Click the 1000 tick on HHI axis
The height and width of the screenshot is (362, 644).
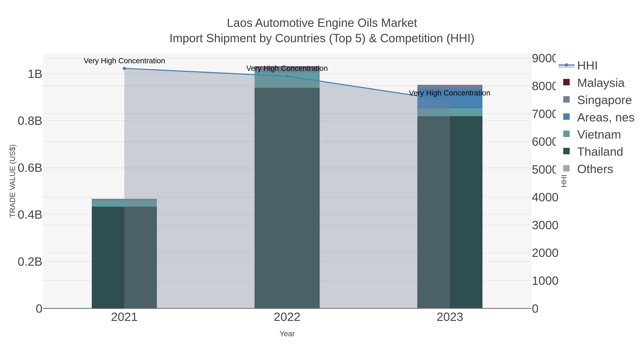(545, 281)
